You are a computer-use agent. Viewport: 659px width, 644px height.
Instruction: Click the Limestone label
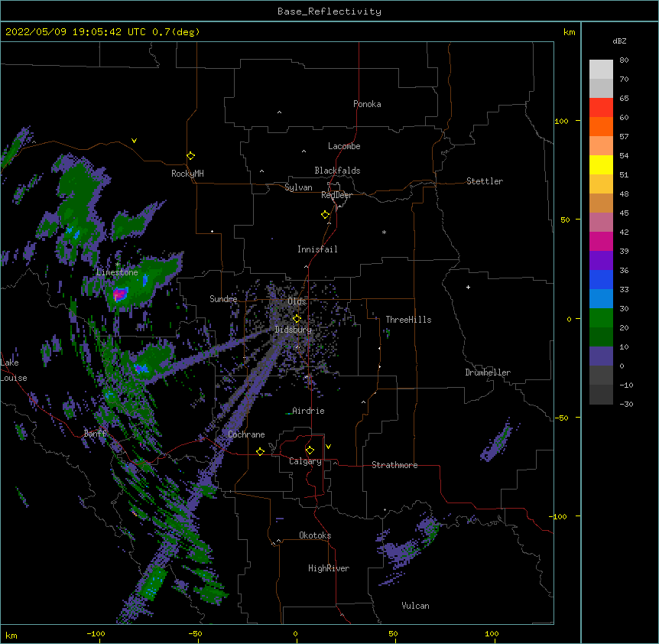point(117,272)
